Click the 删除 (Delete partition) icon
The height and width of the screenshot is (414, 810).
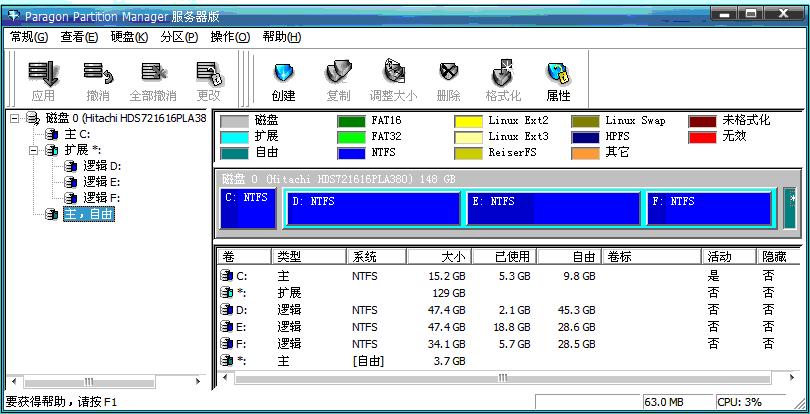(449, 72)
